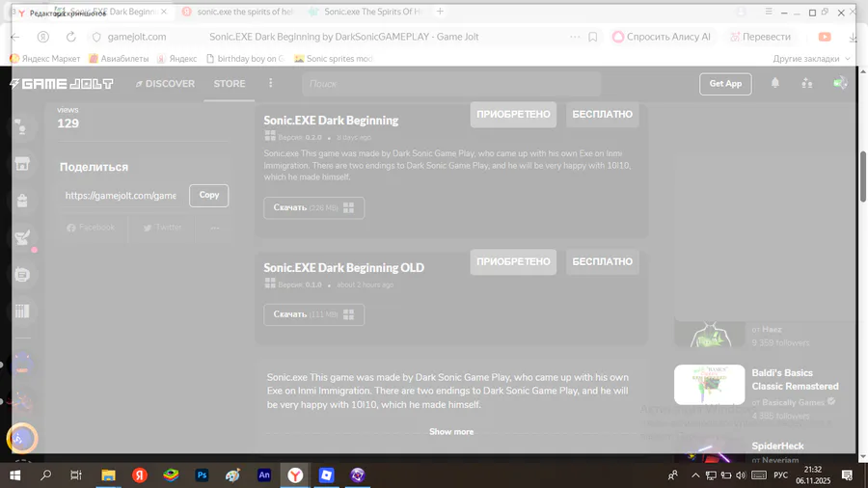Screen dimensions: 868x488
Task: Expand description with Show more
Action: [451, 431]
